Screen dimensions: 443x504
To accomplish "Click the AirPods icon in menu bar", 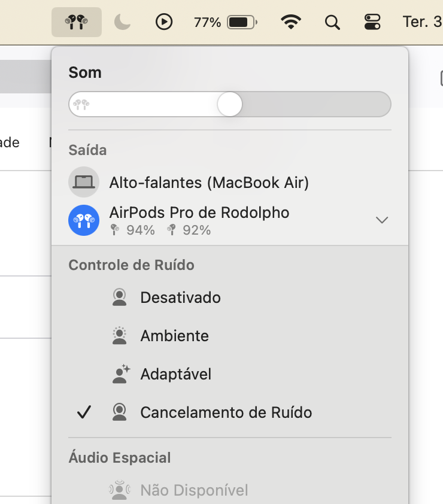I will click(x=76, y=23).
